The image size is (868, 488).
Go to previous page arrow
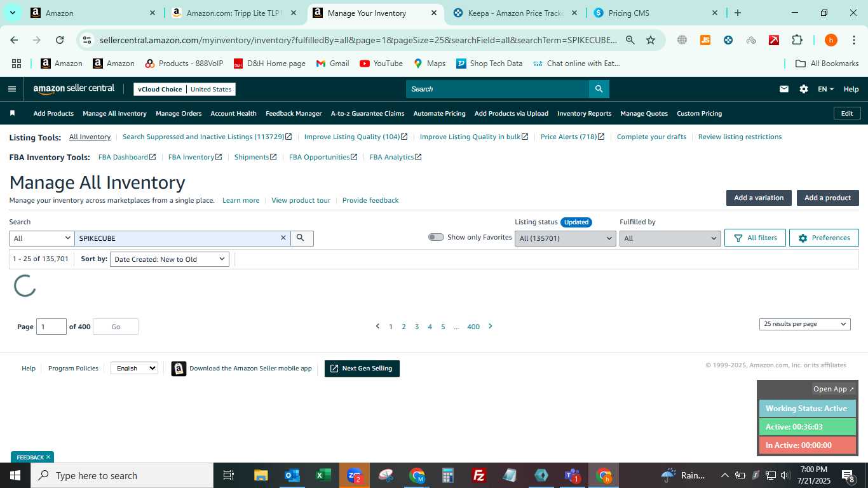click(377, 326)
